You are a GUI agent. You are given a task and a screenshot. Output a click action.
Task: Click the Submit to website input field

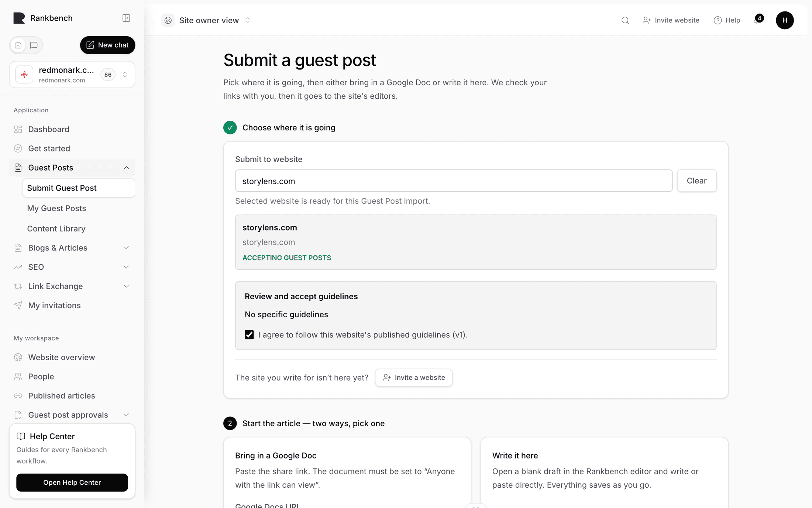point(454,181)
